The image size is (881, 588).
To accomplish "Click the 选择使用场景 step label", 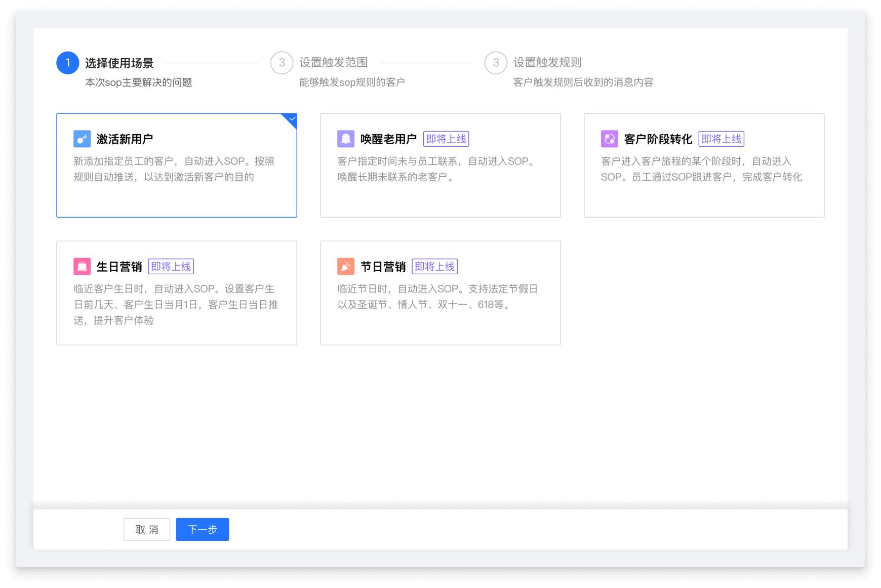I will click(118, 63).
